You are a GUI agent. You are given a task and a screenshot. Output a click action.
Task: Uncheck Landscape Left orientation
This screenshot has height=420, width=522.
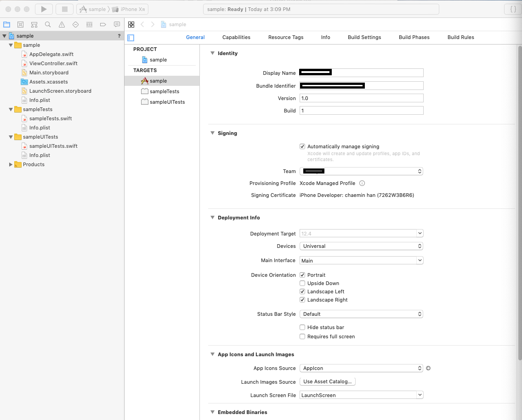pos(302,291)
